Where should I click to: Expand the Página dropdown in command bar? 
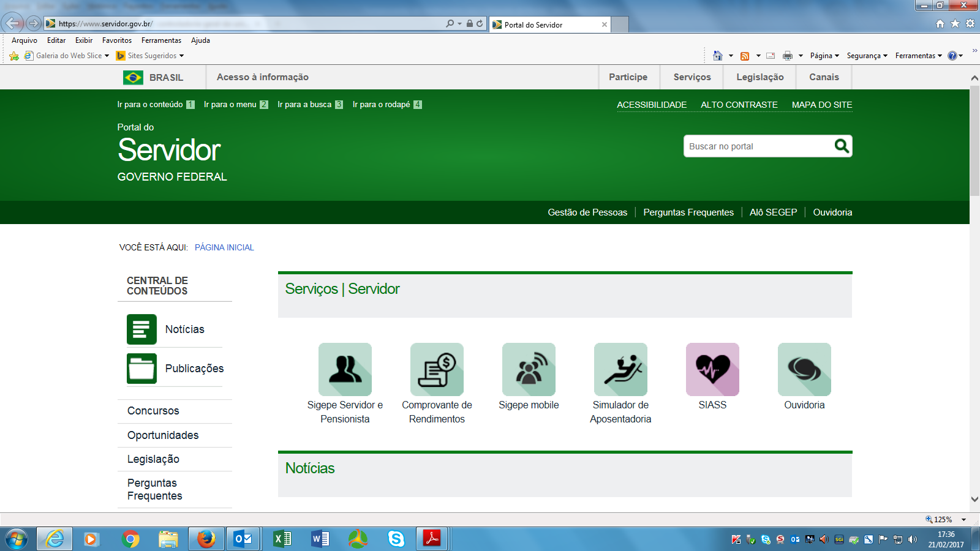824,56
